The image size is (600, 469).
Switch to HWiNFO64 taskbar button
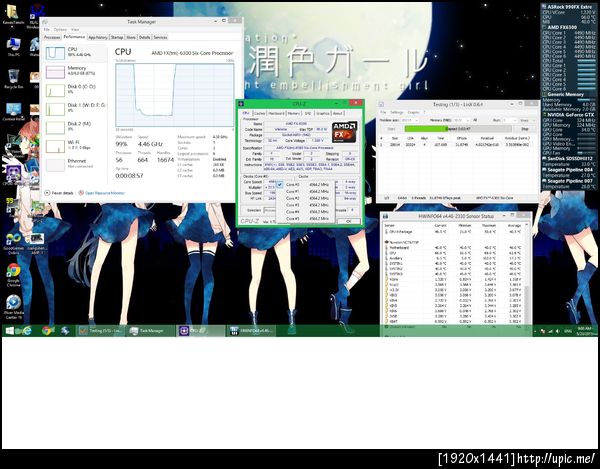[251, 331]
